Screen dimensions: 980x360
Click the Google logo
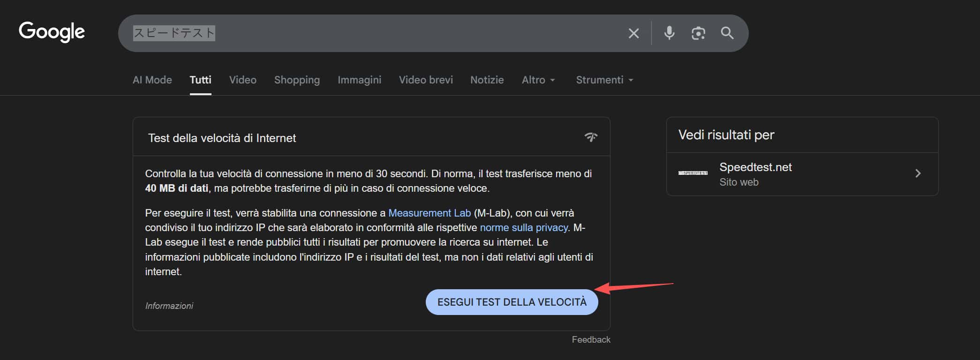(52, 32)
